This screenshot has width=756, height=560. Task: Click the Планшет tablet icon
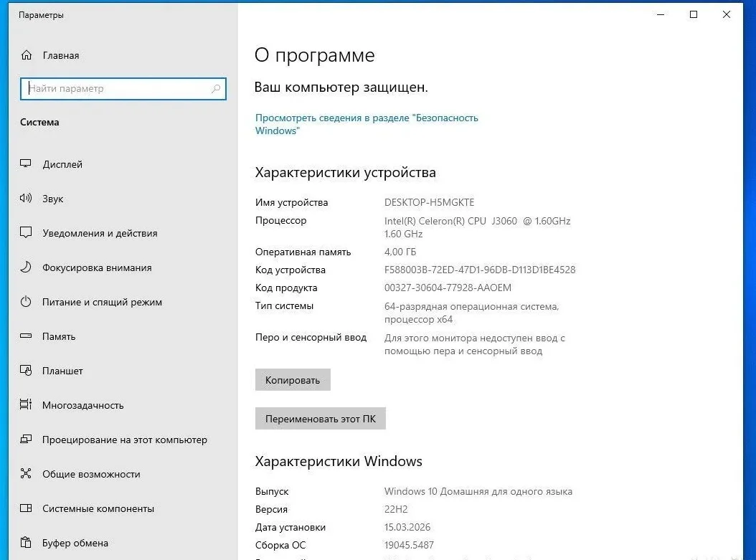pyautogui.click(x=26, y=371)
